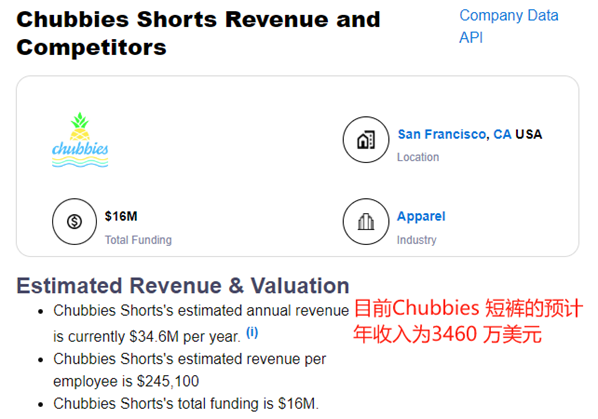Image resolution: width=598 pixels, height=419 pixels.
Task: Open the Company Data API link
Action: (x=508, y=26)
